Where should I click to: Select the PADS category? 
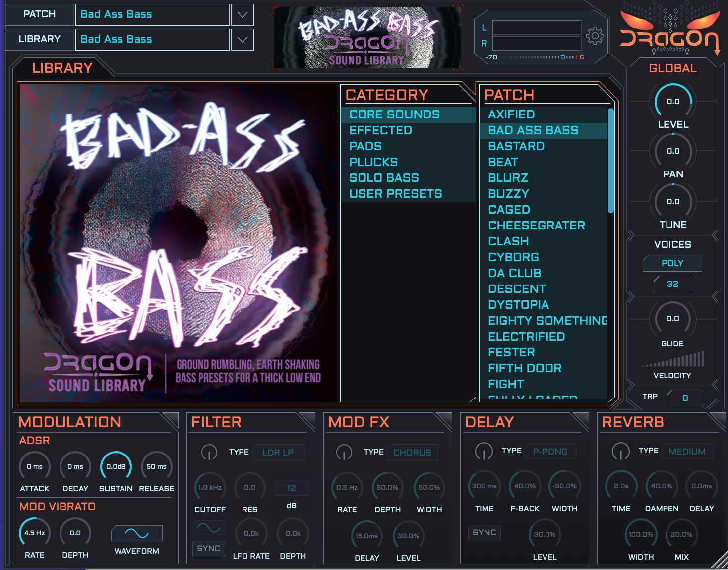coord(408,146)
